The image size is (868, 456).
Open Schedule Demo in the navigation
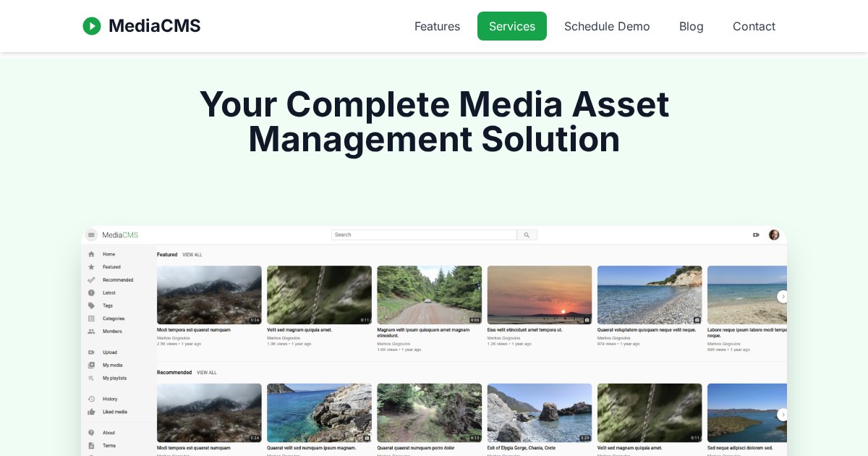[x=607, y=26]
